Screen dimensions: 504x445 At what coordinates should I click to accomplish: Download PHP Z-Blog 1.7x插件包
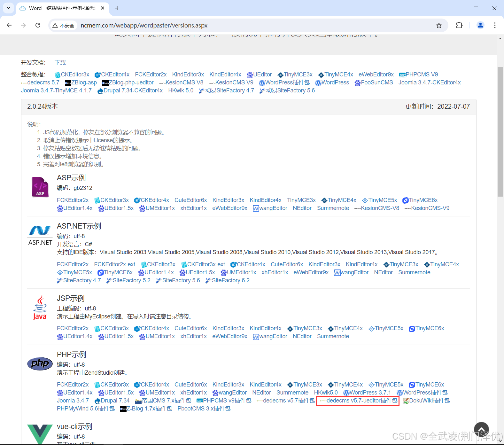coord(146,409)
